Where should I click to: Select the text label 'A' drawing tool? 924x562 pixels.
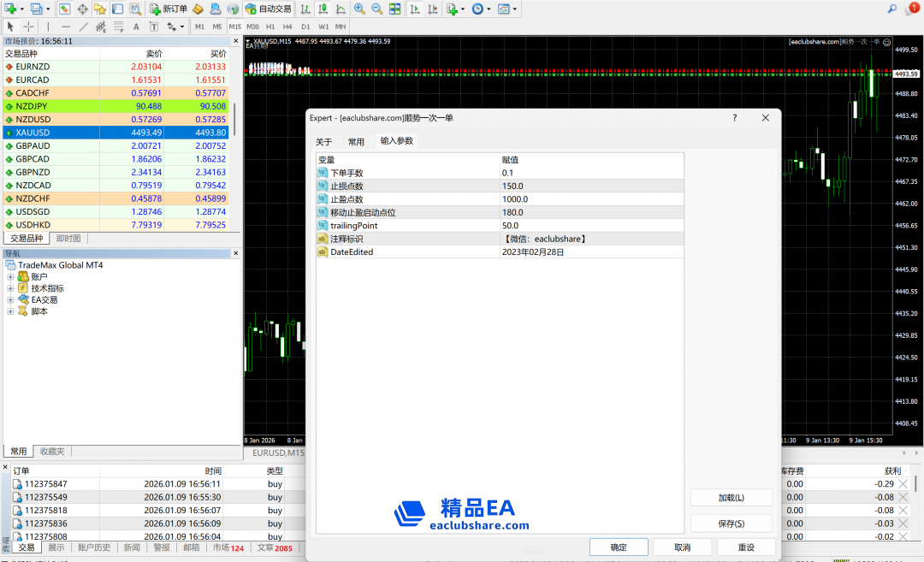pyautogui.click(x=136, y=27)
